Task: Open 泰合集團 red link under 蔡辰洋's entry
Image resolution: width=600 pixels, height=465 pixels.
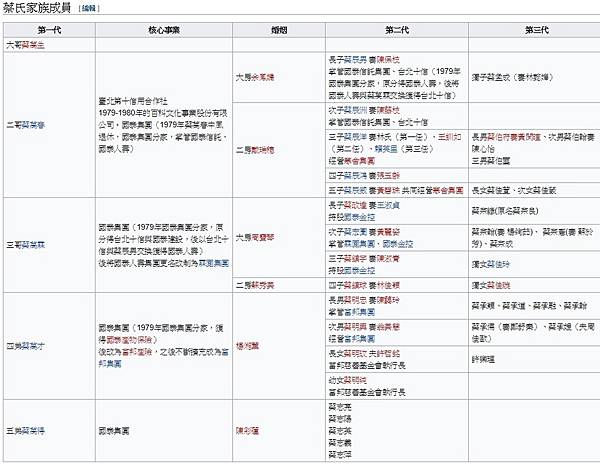Action: (359, 161)
